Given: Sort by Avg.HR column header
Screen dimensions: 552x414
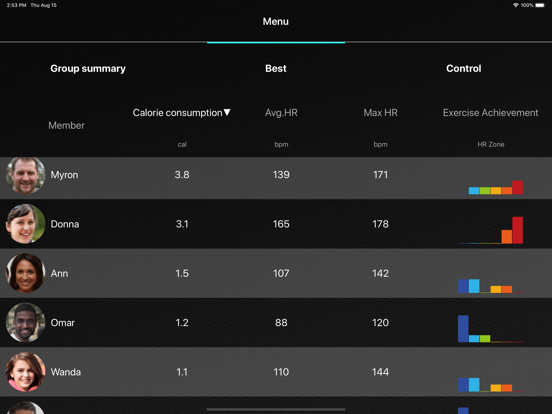Looking at the screenshot, I should click(x=281, y=113).
